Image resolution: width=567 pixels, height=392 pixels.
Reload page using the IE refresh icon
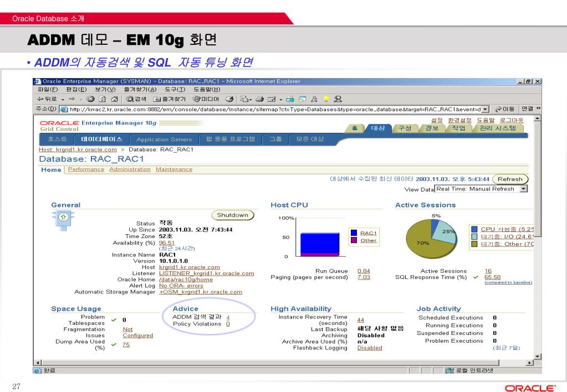(x=103, y=99)
